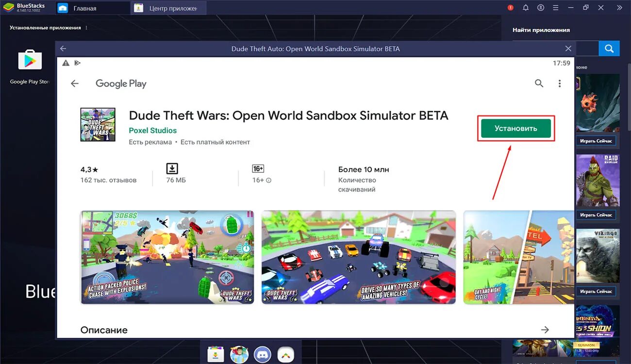Go back with app window title arrow
Screen dimensions: 631x364
tap(63, 49)
